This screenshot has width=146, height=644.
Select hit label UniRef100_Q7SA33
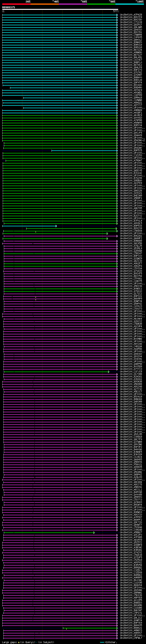pyautogui.click(x=131, y=271)
